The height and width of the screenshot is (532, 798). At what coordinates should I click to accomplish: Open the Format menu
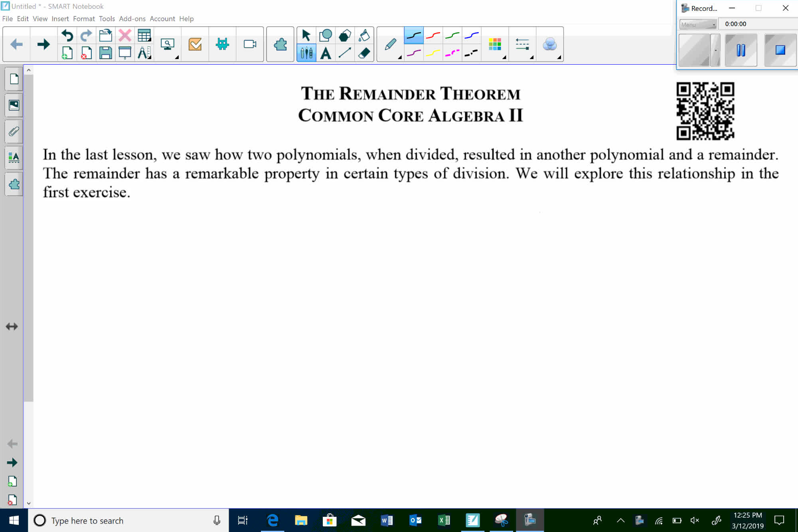tap(84, 18)
